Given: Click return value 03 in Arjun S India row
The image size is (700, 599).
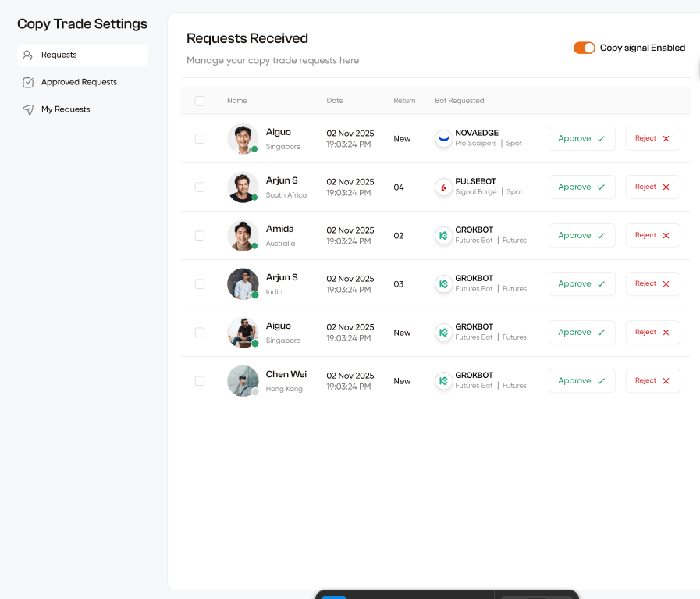Looking at the screenshot, I should pyautogui.click(x=399, y=284).
